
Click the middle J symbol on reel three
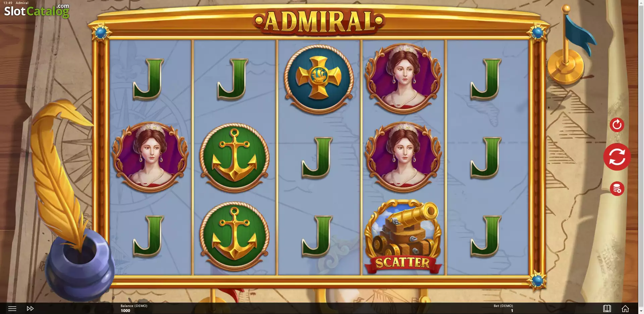tap(317, 158)
